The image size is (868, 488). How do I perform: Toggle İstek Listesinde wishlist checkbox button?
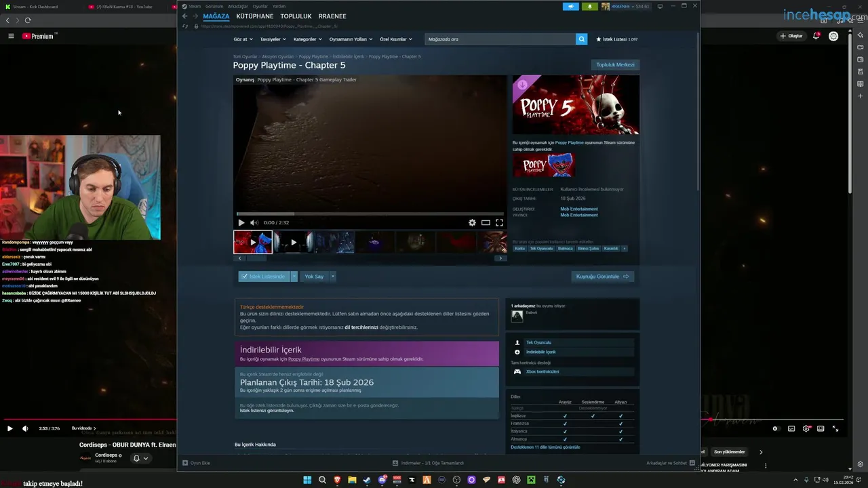coord(264,277)
